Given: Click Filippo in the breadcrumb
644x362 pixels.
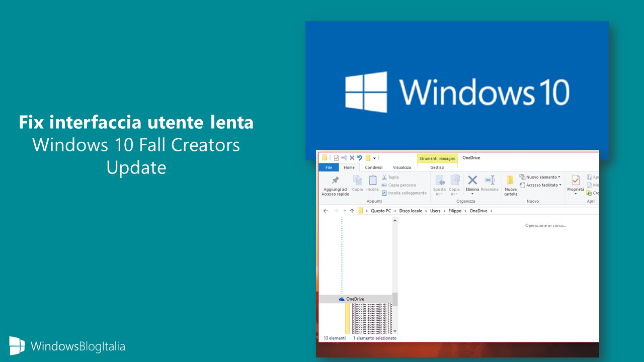Looking at the screenshot, I should coord(455,211).
